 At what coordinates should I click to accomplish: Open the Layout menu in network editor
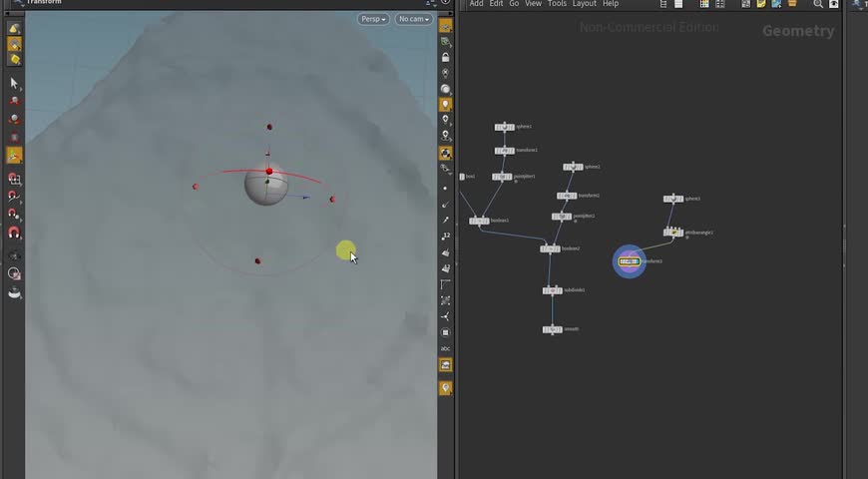[x=584, y=4]
